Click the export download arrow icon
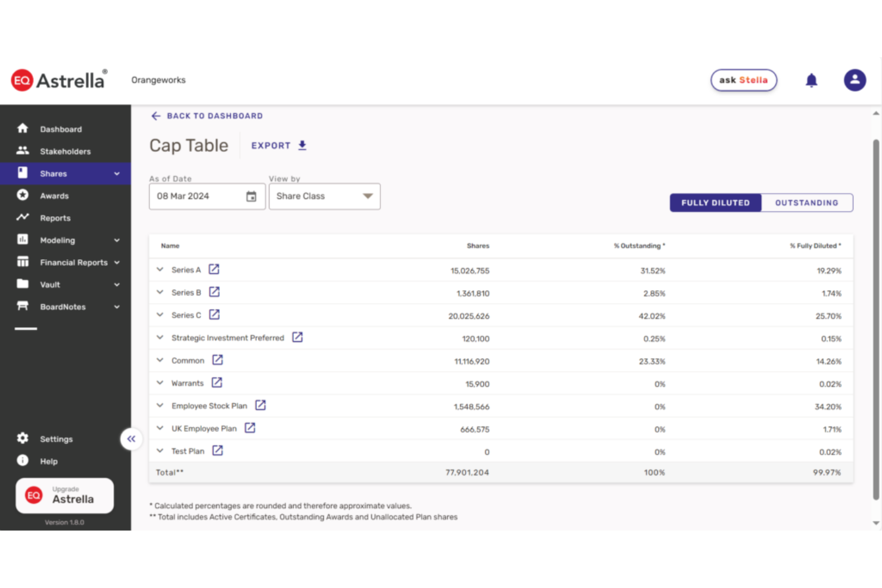Screen dimensions: 882x588 pyautogui.click(x=302, y=145)
